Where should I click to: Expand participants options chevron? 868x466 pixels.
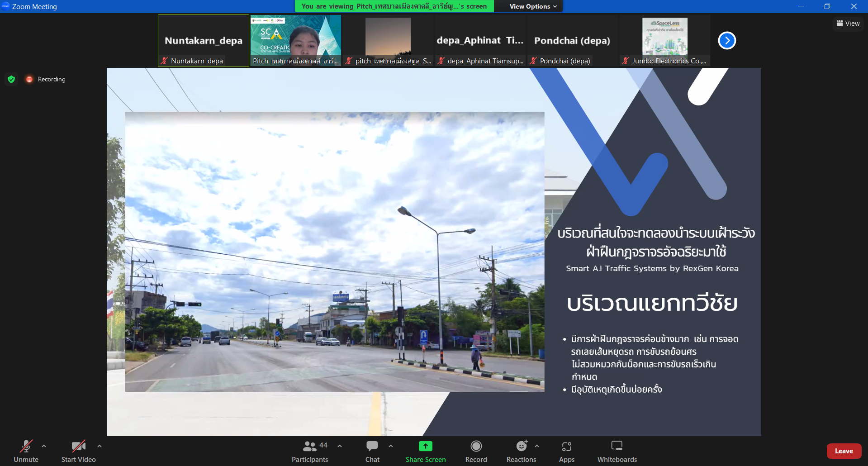pyautogui.click(x=340, y=446)
